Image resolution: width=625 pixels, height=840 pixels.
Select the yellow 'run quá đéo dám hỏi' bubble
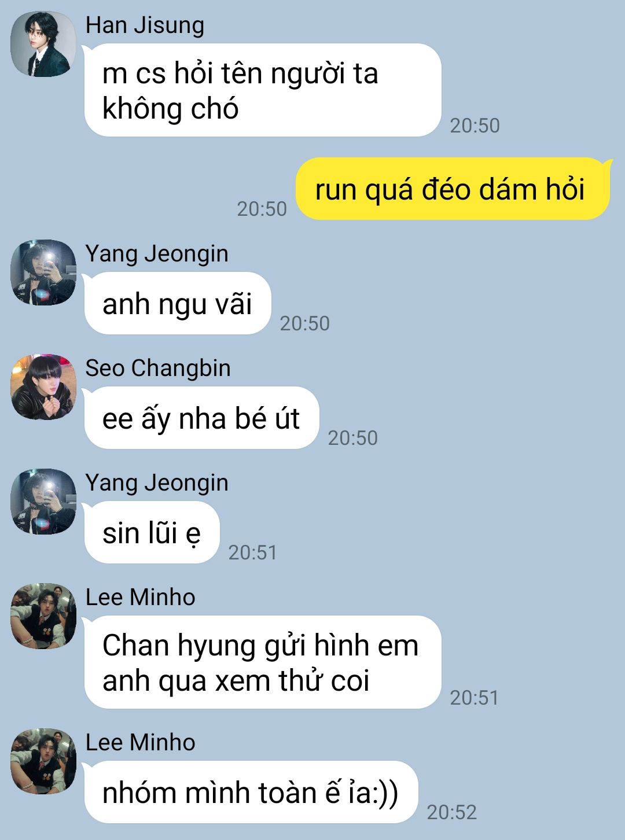[453, 189]
